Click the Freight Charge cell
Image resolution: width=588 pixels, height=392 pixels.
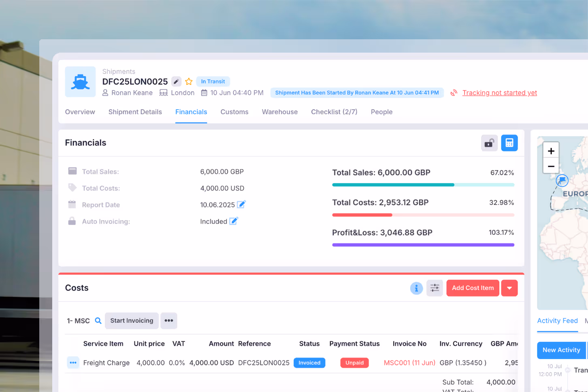[x=107, y=363]
